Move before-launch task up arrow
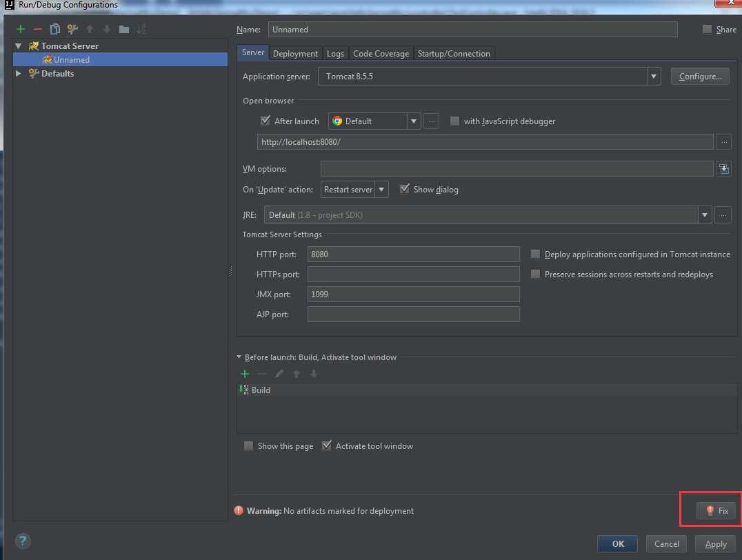 coord(297,374)
